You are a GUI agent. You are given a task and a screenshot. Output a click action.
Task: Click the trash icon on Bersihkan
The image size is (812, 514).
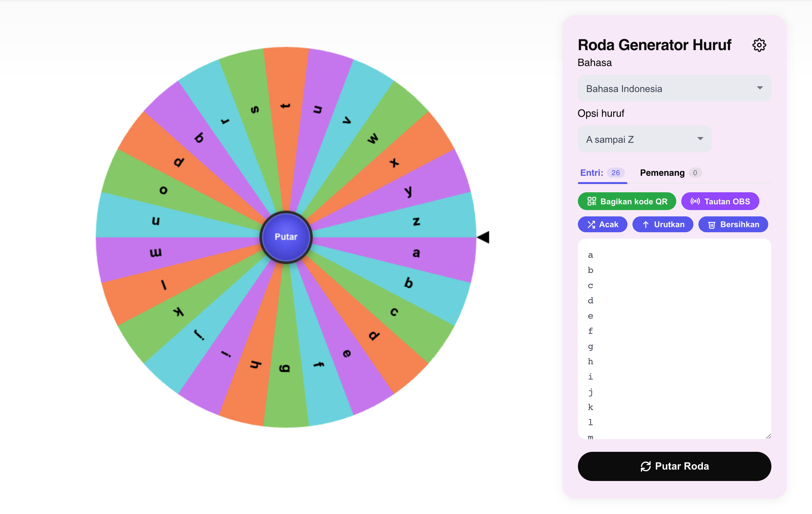click(x=711, y=225)
